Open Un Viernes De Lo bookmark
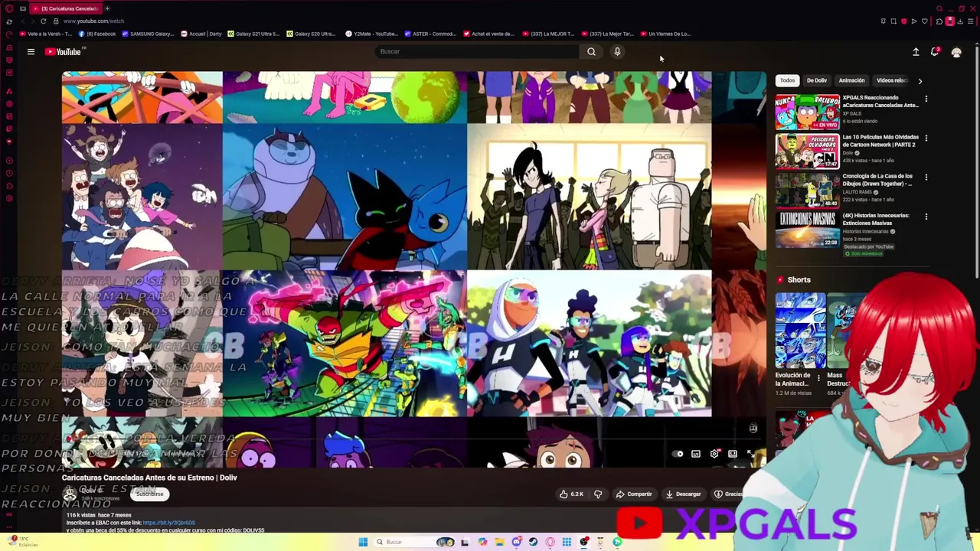The image size is (980, 551). point(665,34)
